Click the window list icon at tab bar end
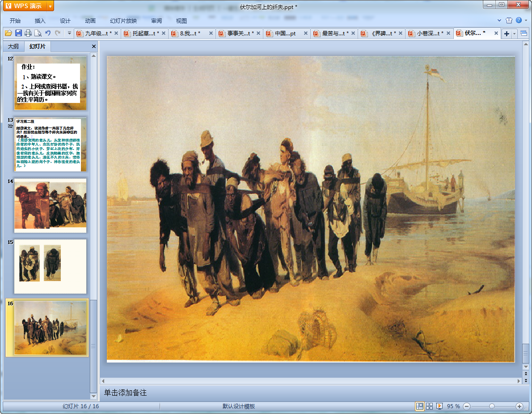This screenshot has width=532, height=414. [524, 33]
